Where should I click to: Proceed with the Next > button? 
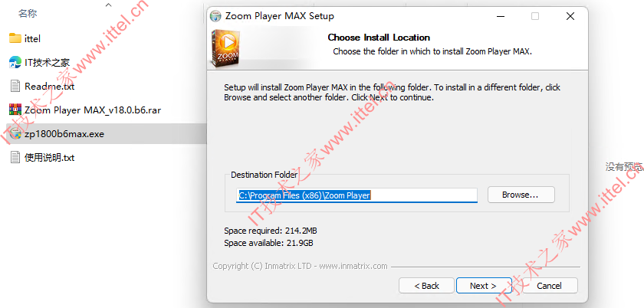(484, 286)
